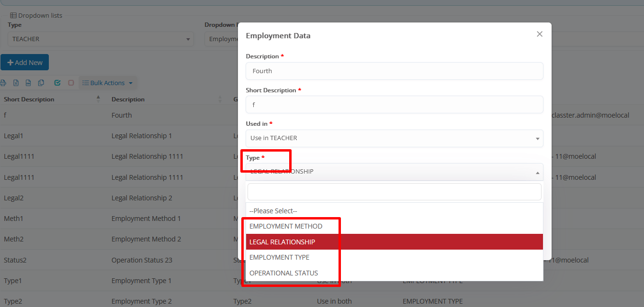Close the Employment Data dialog
The height and width of the screenshot is (307, 644).
540,34
